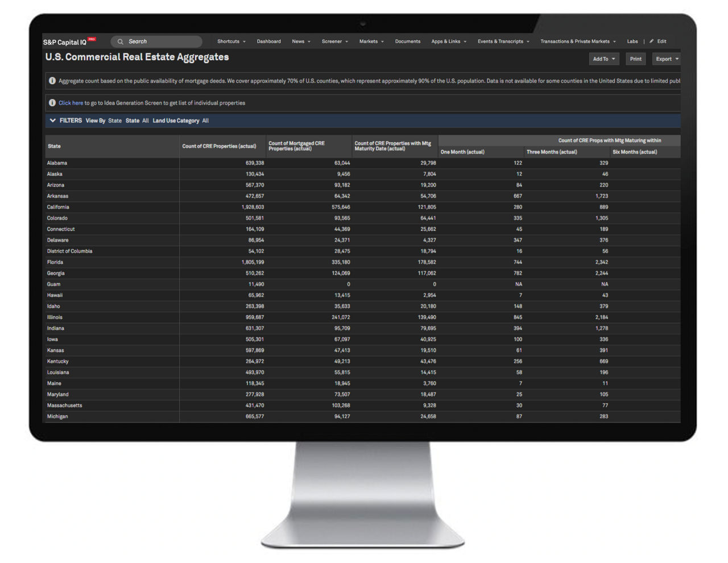728x563 pixels.
Task: Go to the Dashboard menu item
Action: click(x=268, y=42)
